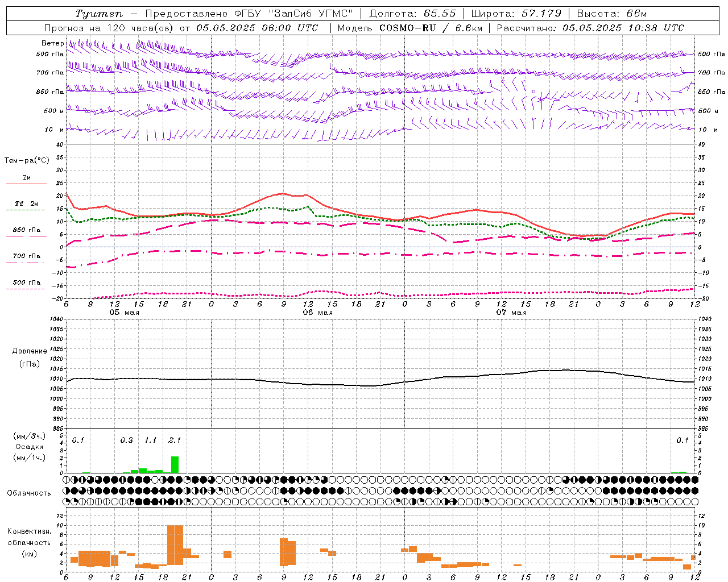Viewport: 728px width, 582px height.
Task: Click the left "500 м" wind level label
Action: click(54, 111)
